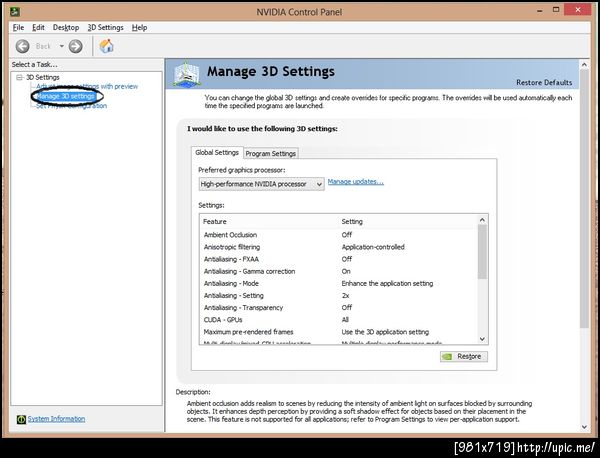Click settings list scroll up arrow
Viewport: 600px width, 458px height.
(x=482, y=220)
